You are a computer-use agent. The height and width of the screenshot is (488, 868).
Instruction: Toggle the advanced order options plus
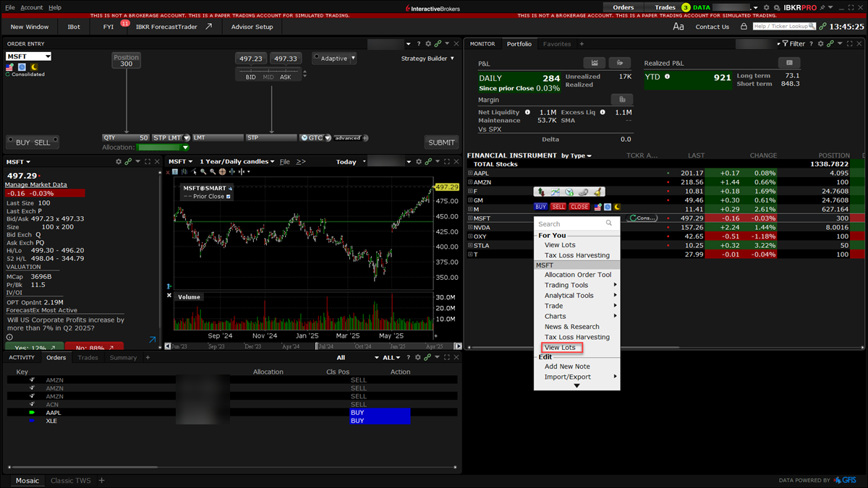coord(365,137)
